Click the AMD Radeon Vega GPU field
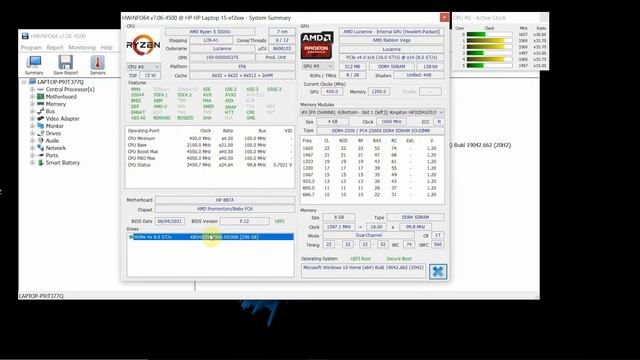The image size is (640, 360). 391,40
